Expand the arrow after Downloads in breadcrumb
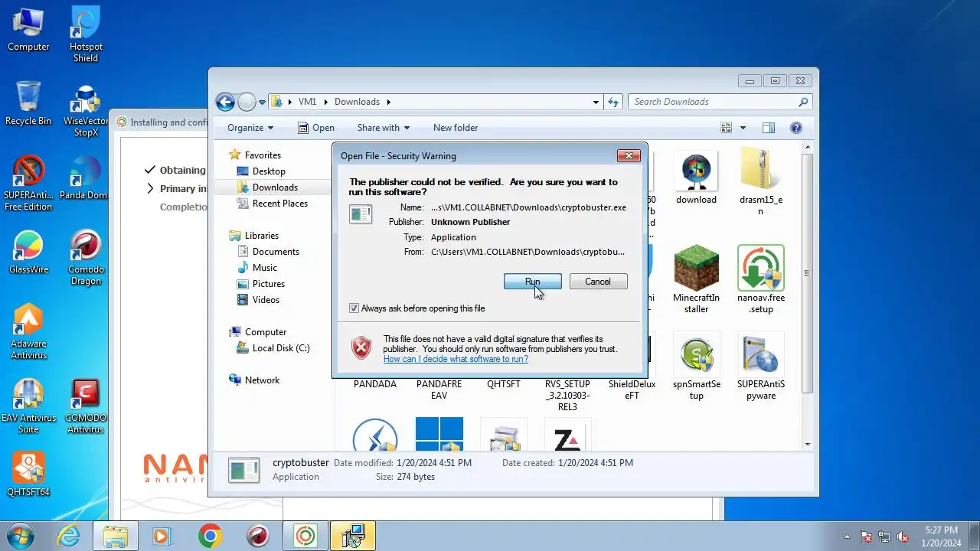The image size is (980, 551). pyautogui.click(x=388, y=102)
